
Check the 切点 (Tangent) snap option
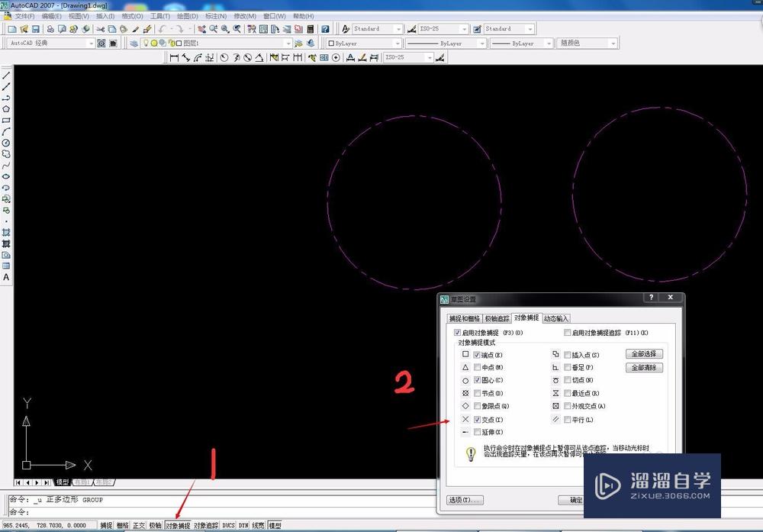[568, 380]
